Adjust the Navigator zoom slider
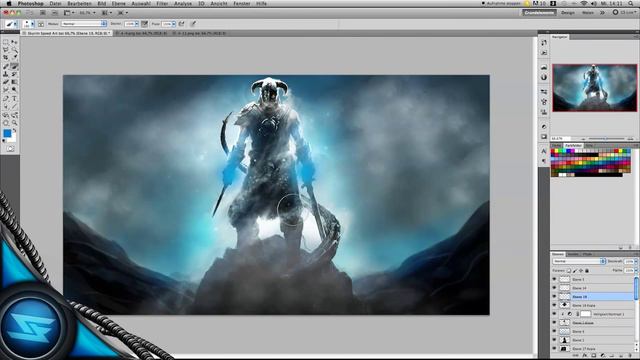 click(x=607, y=139)
